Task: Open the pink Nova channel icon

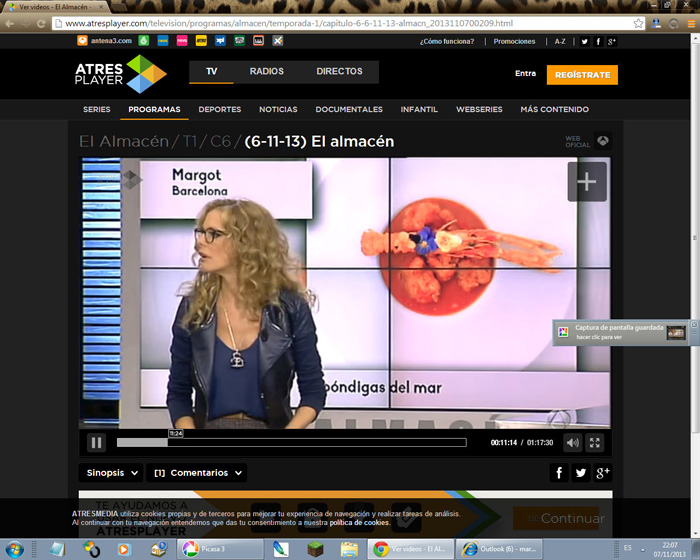Action: click(x=182, y=41)
